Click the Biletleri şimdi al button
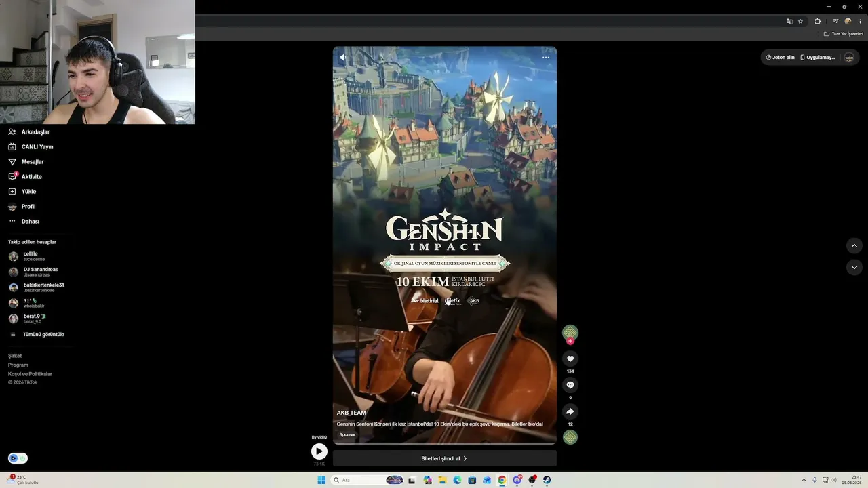 [x=445, y=459]
